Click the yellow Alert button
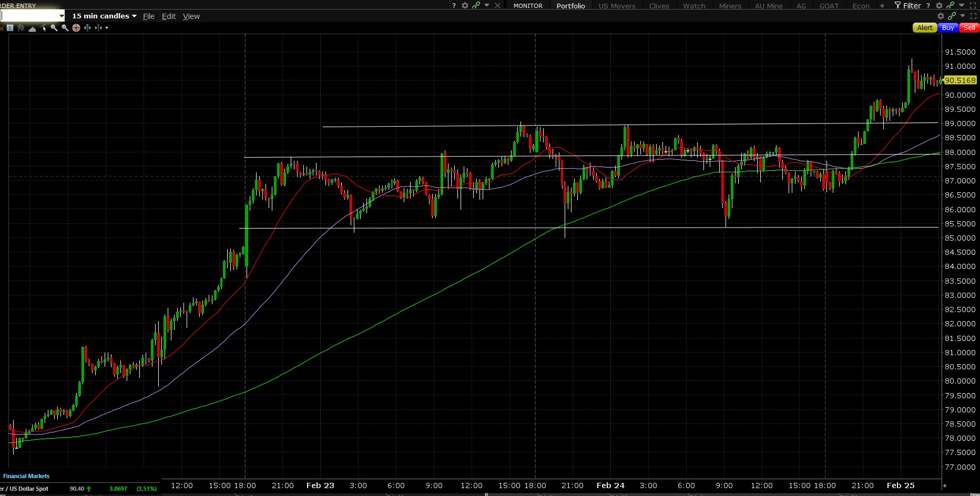Screen dimensions: 980x496 click(925, 28)
